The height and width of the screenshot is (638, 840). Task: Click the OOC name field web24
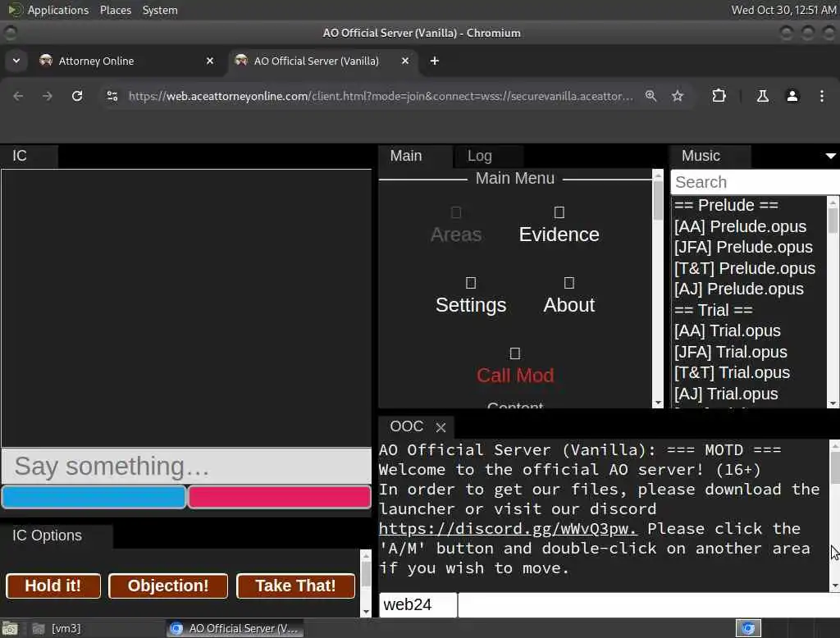[418, 604]
